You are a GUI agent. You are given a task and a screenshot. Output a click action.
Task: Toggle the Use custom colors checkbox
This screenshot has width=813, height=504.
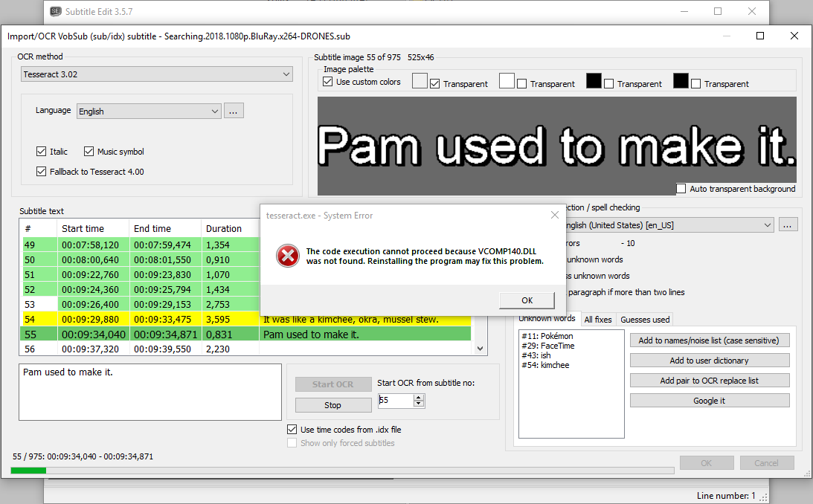tap(328, 82)
